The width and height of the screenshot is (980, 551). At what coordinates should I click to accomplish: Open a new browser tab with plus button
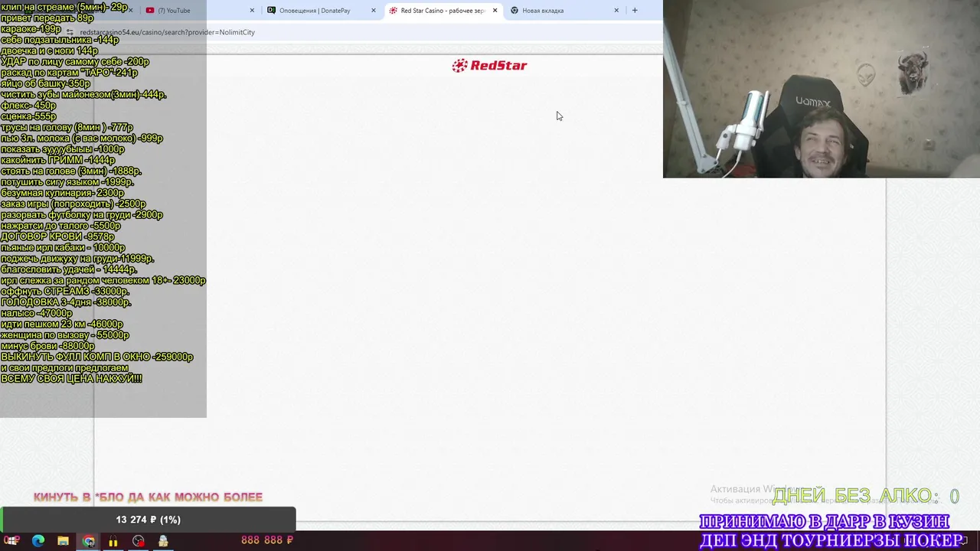point(635,11)
